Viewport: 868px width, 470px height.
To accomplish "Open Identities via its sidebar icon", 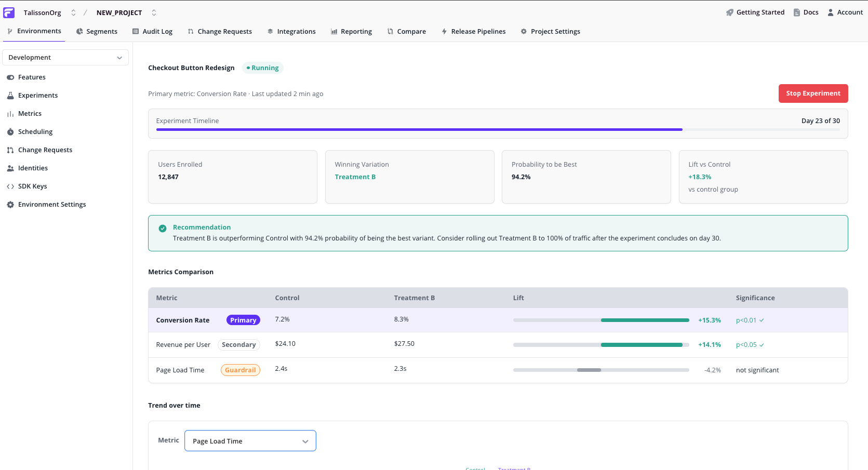I will pyautogui.click(x=10, y=168).
